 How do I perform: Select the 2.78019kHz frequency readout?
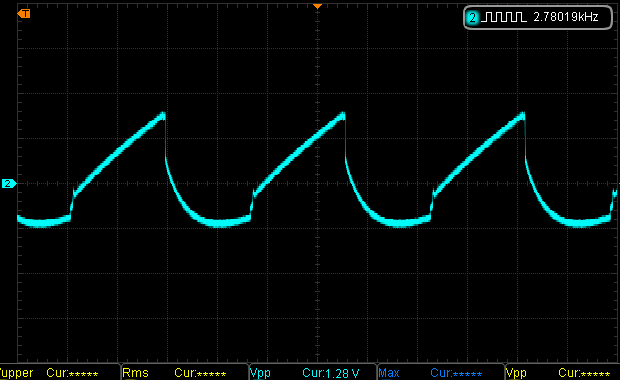click(566, 17)
